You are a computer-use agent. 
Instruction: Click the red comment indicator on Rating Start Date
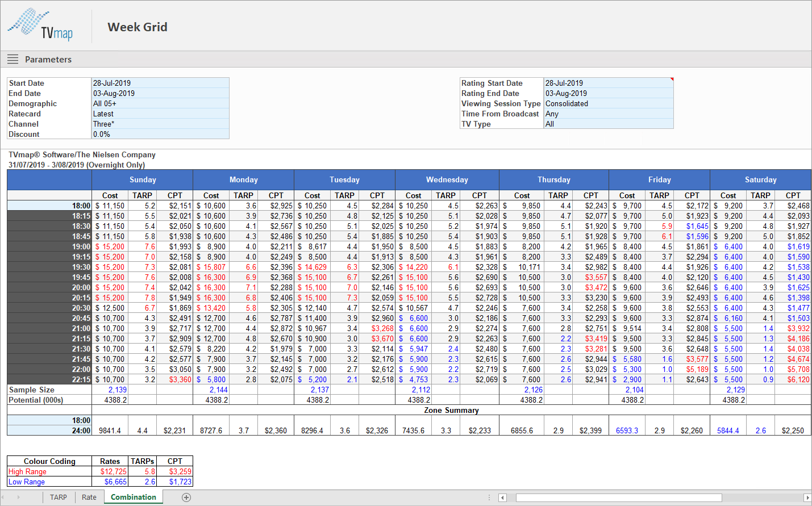point(672,80)
